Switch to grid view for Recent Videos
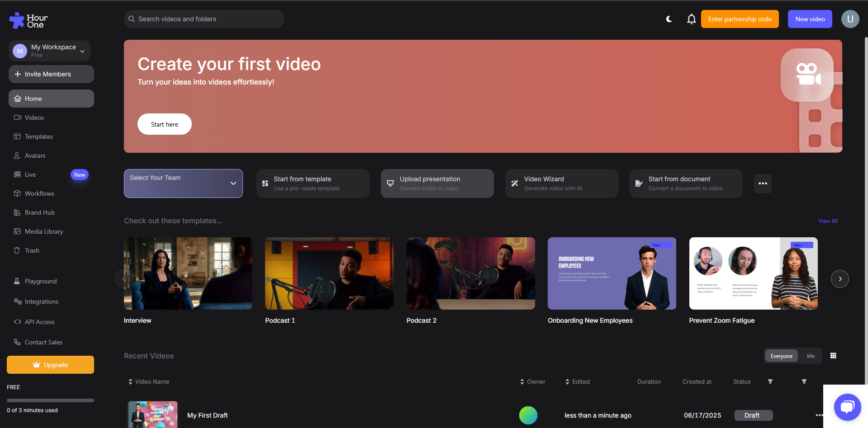The image size is (868, 428). [x=833, y=356]
